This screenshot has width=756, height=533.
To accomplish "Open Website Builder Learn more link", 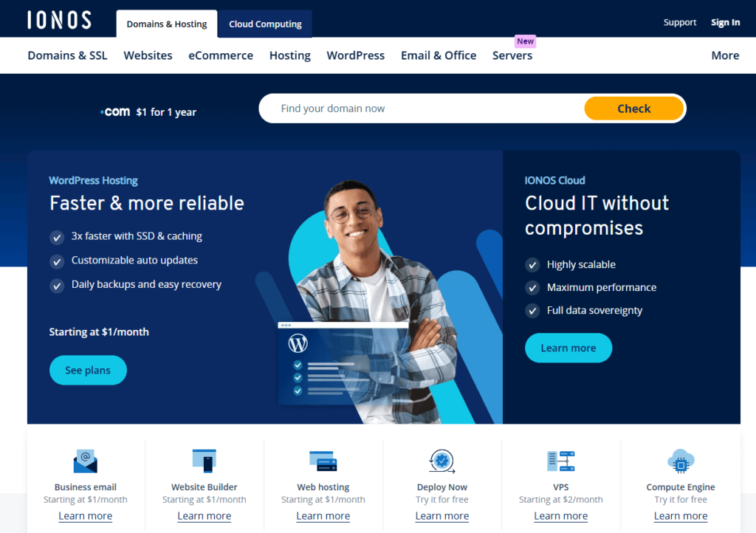I will coord(204,516).
